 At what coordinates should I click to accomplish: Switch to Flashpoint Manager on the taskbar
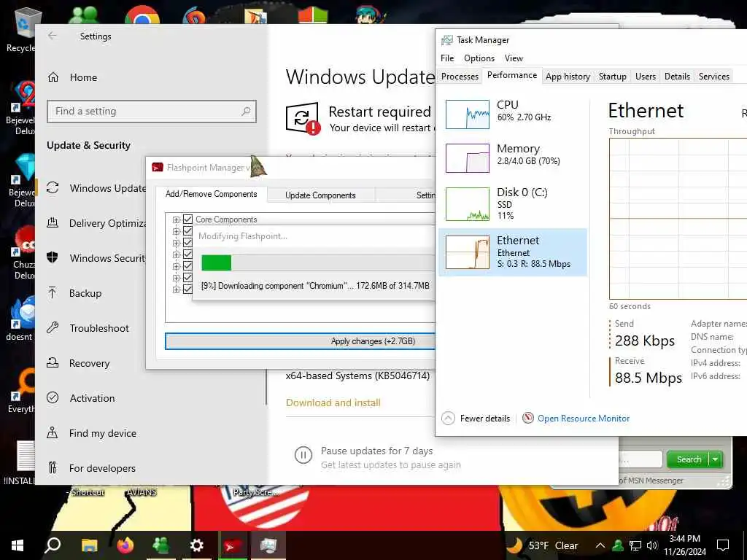coord(233,545)
